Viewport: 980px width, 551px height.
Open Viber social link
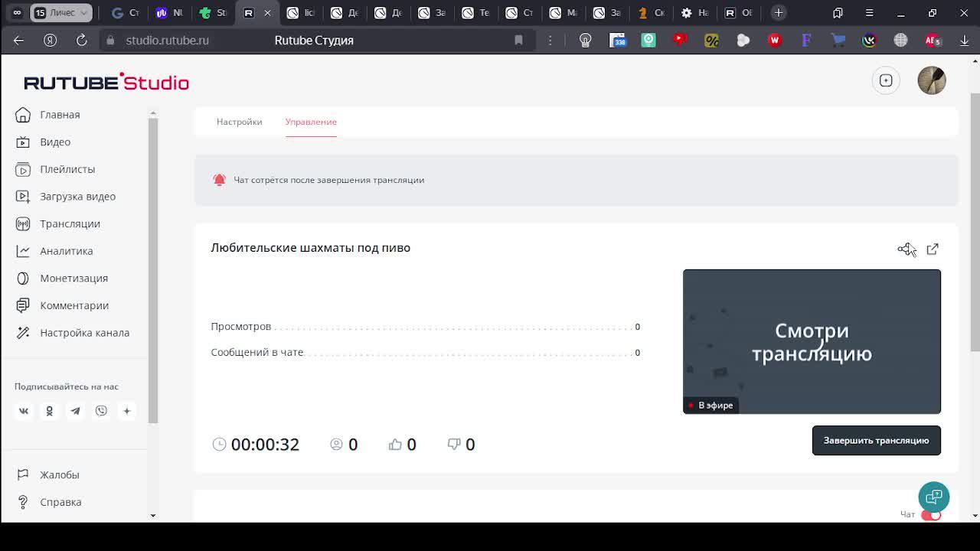pos(101,411)
